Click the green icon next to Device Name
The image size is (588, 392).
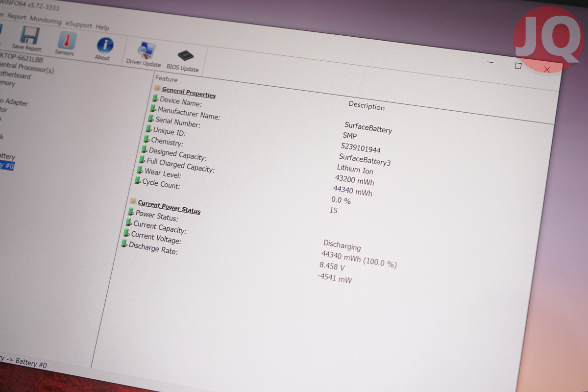tap(155, 98)
